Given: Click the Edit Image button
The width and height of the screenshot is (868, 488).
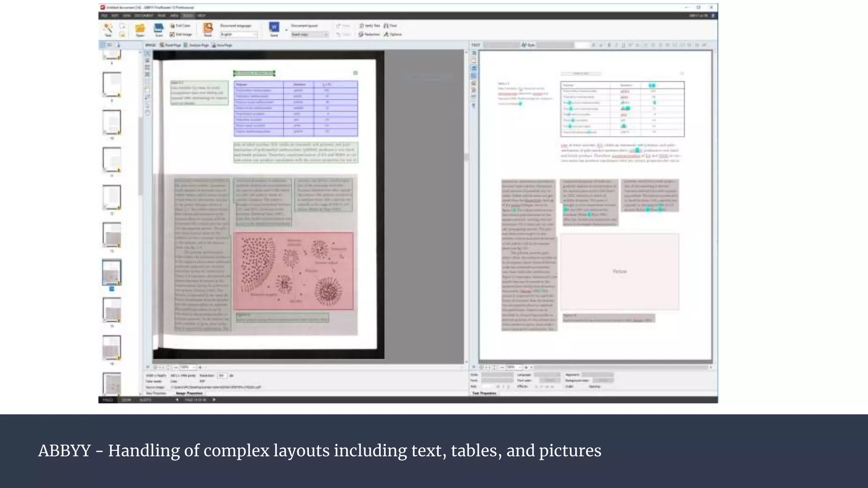Looking at the screenshot, I should click(181, 34).
